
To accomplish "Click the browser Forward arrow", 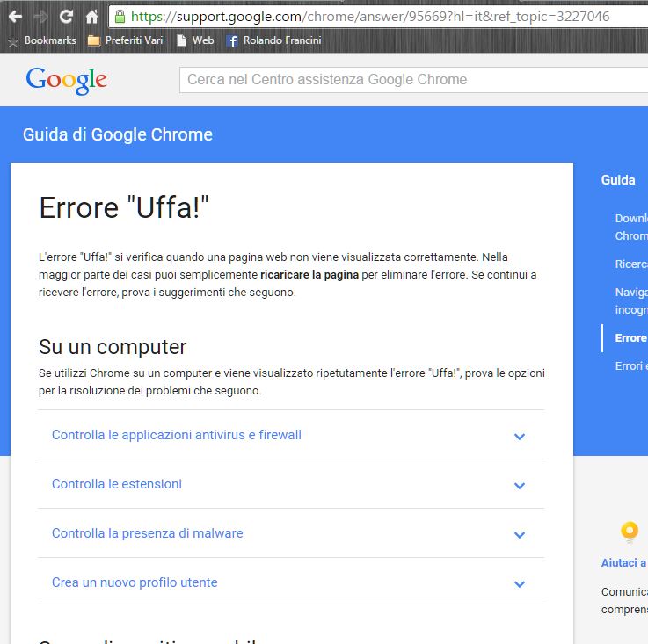I will [x=40, y=17].
